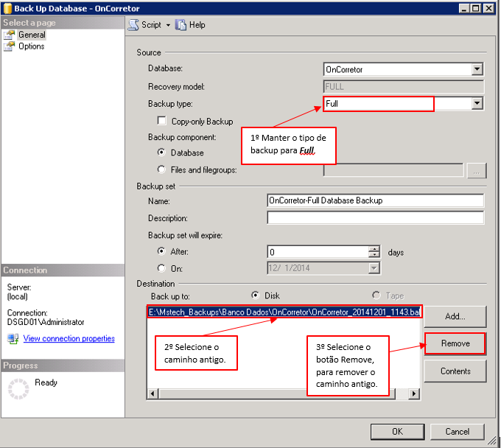Open the Options page icon
The width and height of the screenshot is (501, 448).
click(x=10, y=46)
